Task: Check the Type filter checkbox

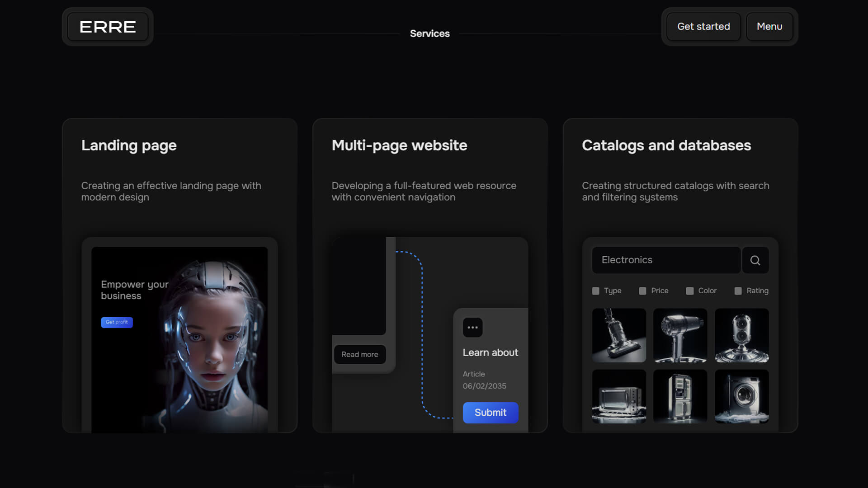Action: [x=596, y=291]
